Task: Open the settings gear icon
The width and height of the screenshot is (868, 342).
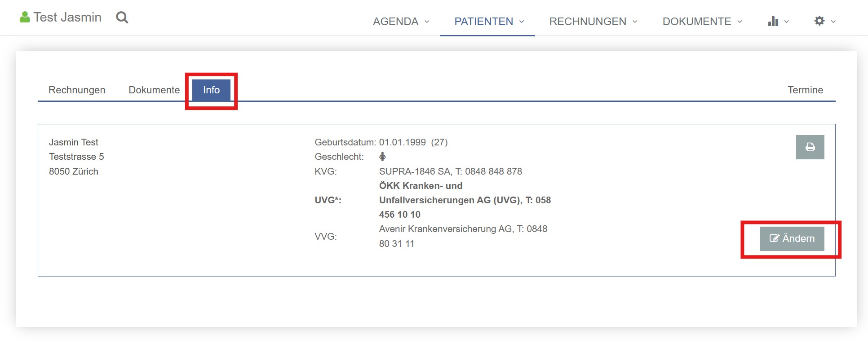Action: click(x=819, y=21)
